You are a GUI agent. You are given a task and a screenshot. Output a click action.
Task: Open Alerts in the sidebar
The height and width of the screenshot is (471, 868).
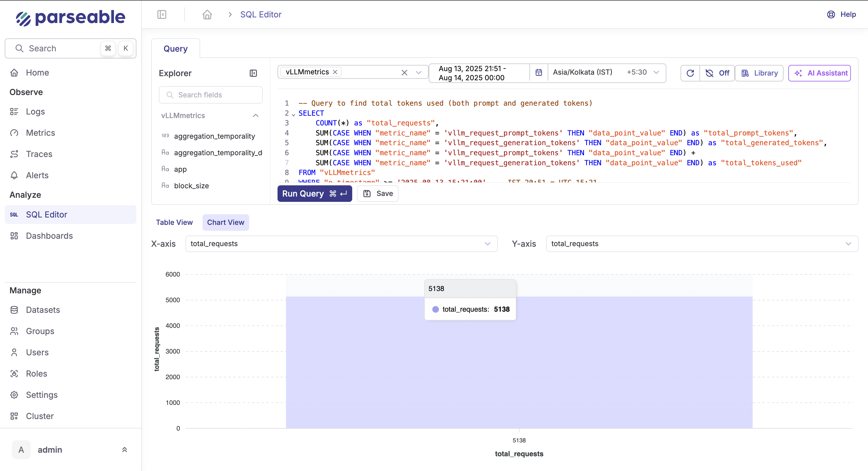pyautogui.click(x=71, y=175)
